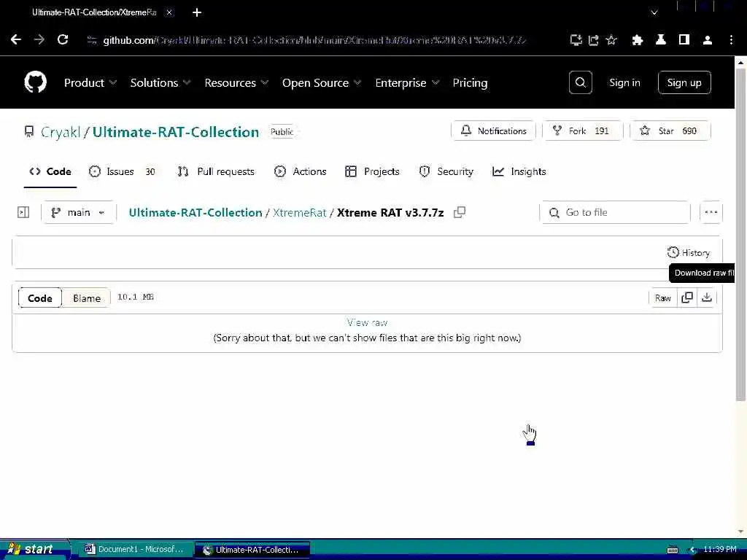Open the XtremeRat folder breadcrumb link

[300, 212]
